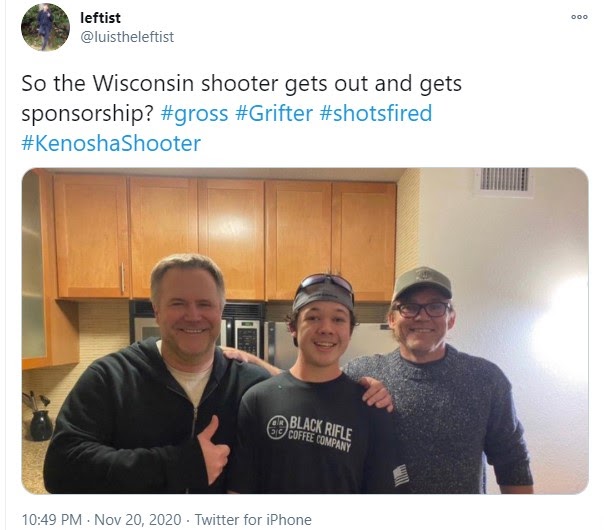The width and height of the screenshot is (604, 530).
Task: Click the 10:49 PM timestamp
Action: pyautogui.click(x=52, y=520)
